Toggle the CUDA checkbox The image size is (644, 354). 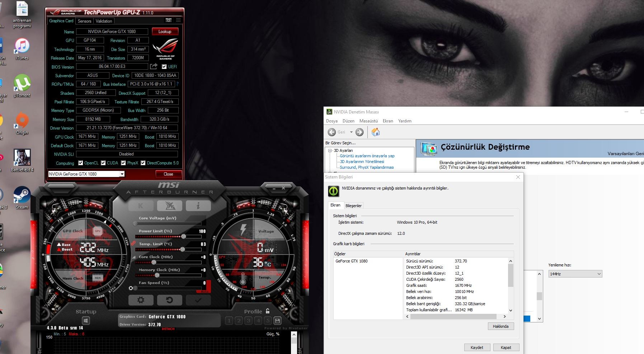pyautogui.click(x=103, y=163)
